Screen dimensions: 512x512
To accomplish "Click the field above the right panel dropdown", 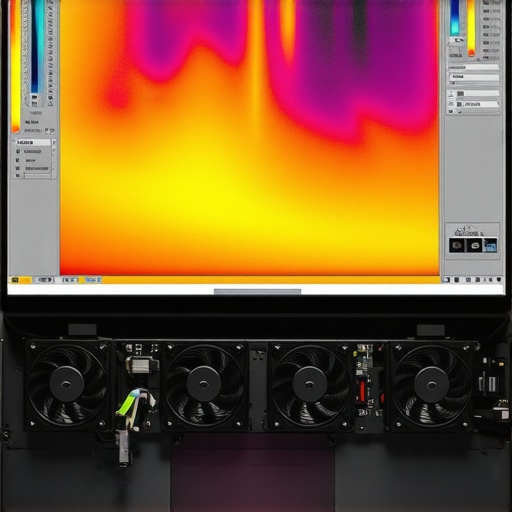I will click(x=477, y=94).
